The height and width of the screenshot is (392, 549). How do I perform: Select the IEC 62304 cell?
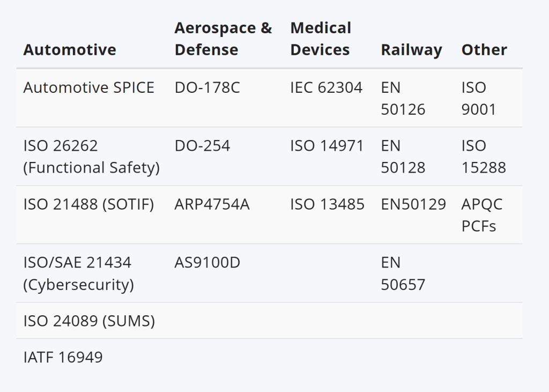click(327, 87)
